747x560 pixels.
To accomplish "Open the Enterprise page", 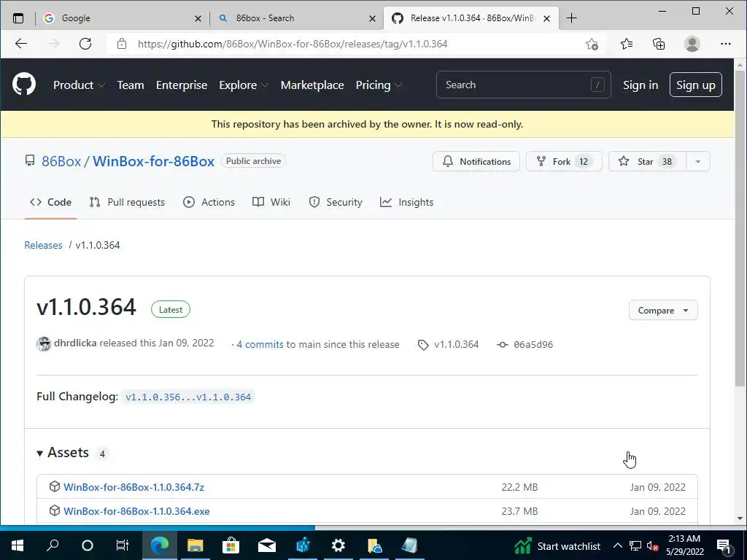I will point(182,85).
